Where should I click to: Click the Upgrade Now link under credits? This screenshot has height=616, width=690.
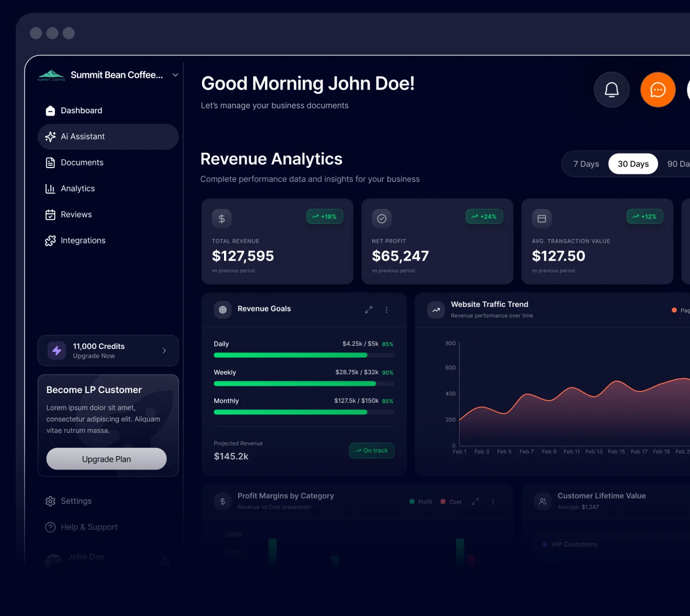coord(94,356)
